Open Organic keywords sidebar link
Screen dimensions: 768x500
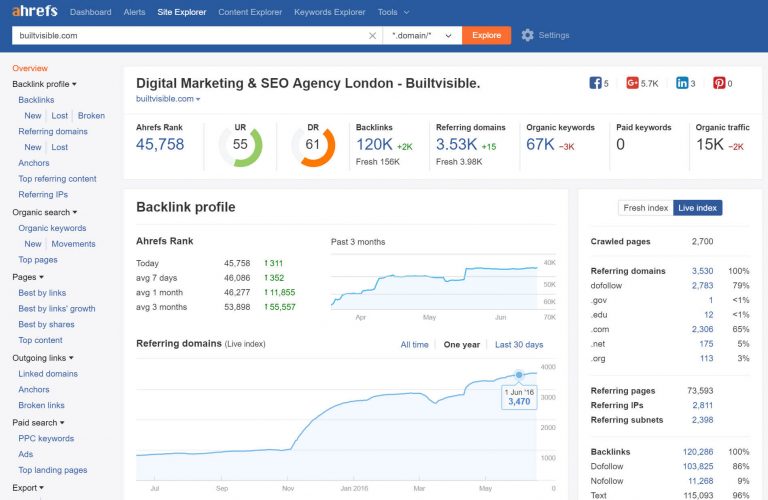pyautogui.click(x=52, y=228)
